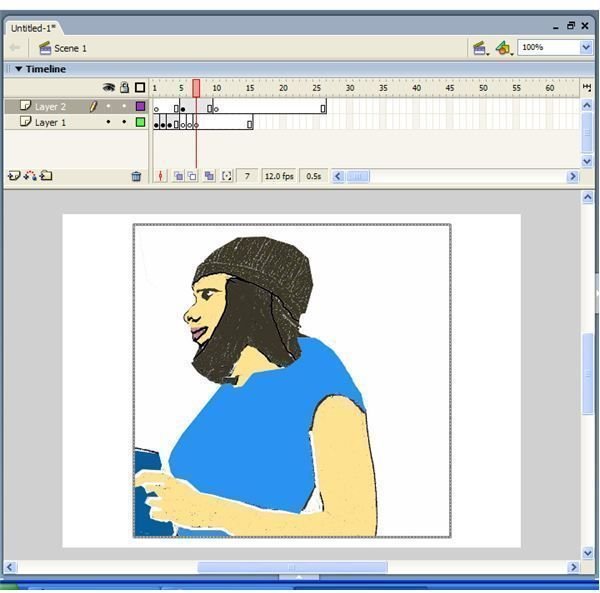Image resolution: width=600 pixels, height=593 pixels.
Task: Click Layer 2 purple outline color swatch
Action: (x=140, y=106)
